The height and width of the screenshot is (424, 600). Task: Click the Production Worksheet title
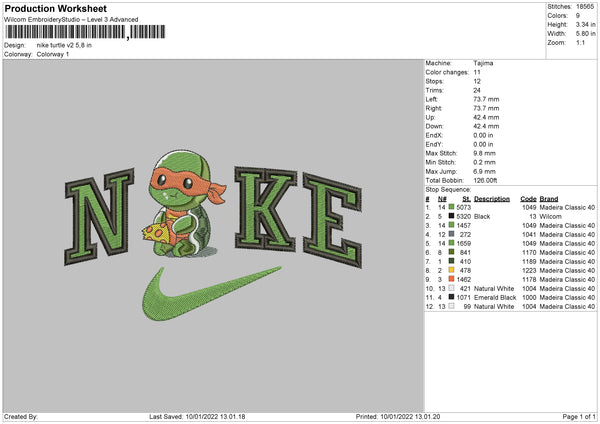[56, 8]
